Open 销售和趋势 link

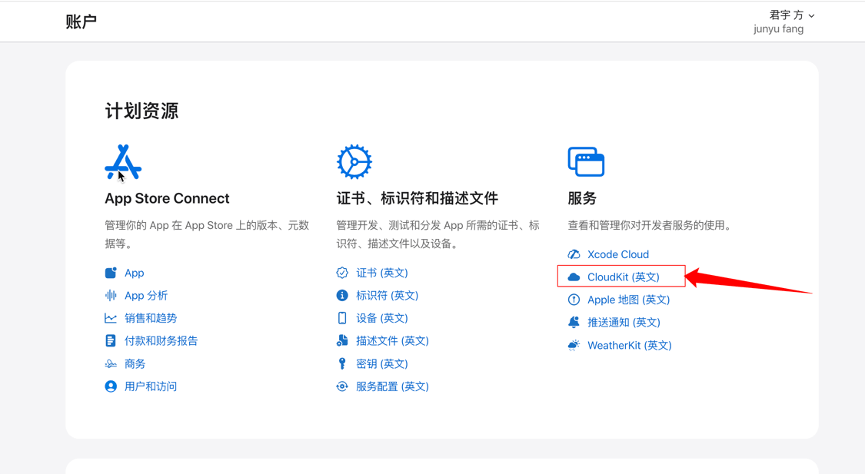151,318
